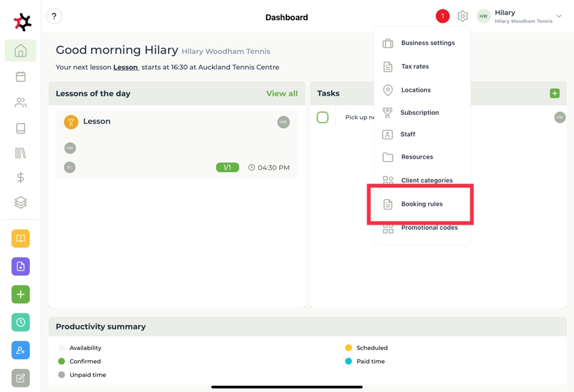Click the yellow open book shortcut
This screenshot has width=574, height=392.
(21, 239)
